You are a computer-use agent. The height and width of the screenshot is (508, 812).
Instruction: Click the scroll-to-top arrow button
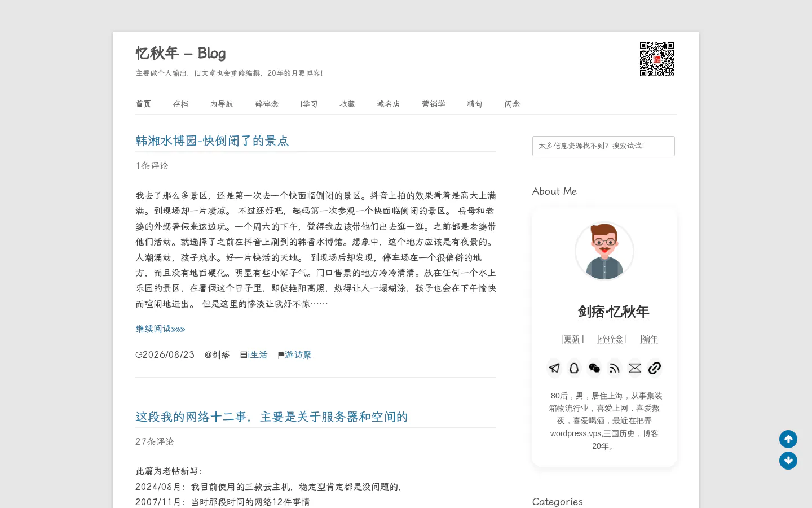tap(788, 439)
